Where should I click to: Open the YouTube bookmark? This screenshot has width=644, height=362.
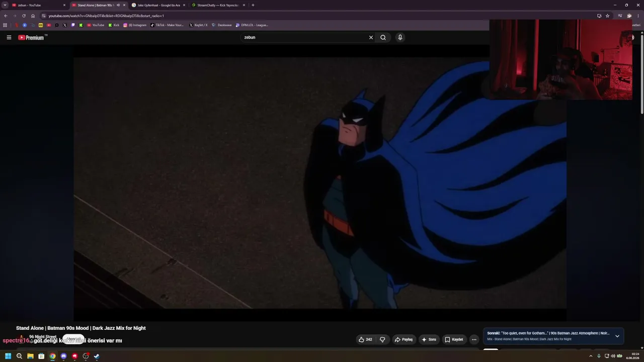(96, 25)
